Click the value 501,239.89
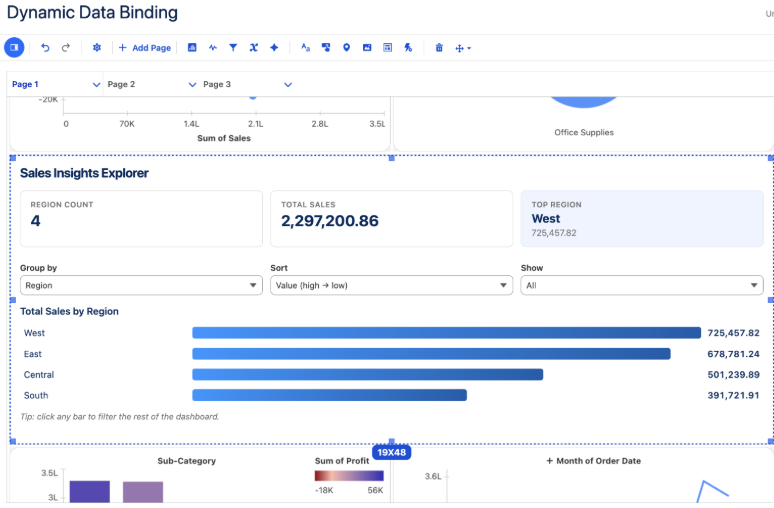The width and height of the screenshot is (774, 508). pyautogui.click(x=733, y=375)
